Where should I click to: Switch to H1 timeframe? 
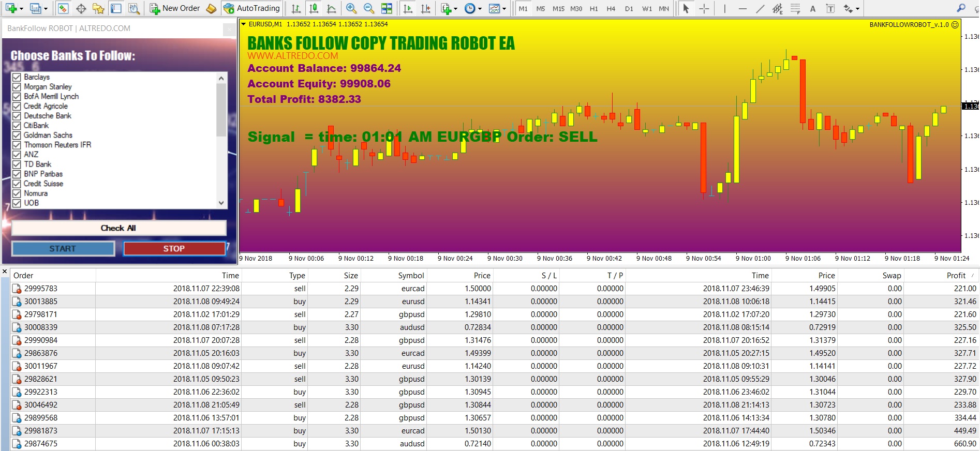point(594,8)
